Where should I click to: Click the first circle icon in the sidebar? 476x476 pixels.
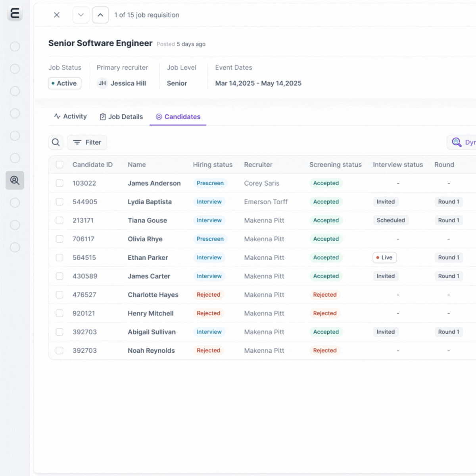coord(15,47)
